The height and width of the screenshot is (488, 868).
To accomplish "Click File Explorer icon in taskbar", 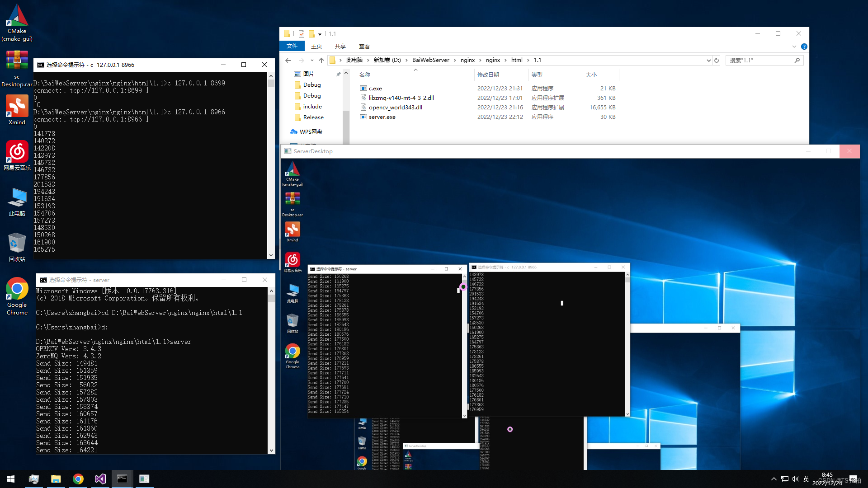I will (56, 479).
